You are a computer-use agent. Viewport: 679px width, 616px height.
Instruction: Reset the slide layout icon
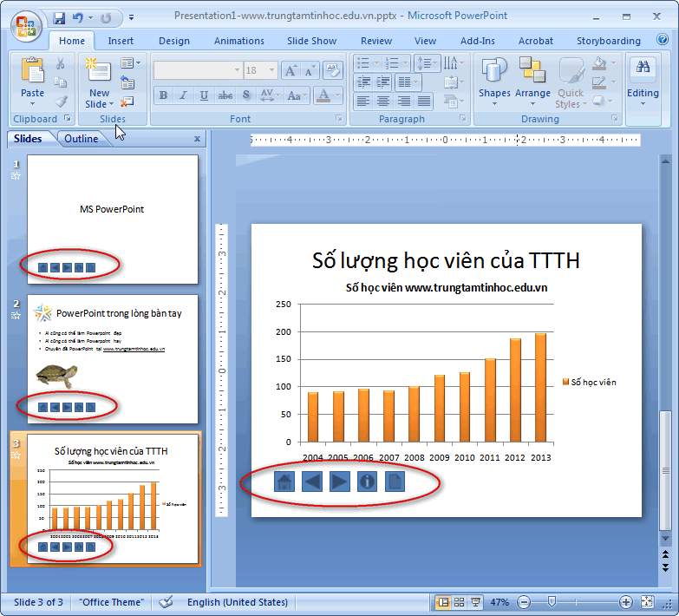click(127, 82)
